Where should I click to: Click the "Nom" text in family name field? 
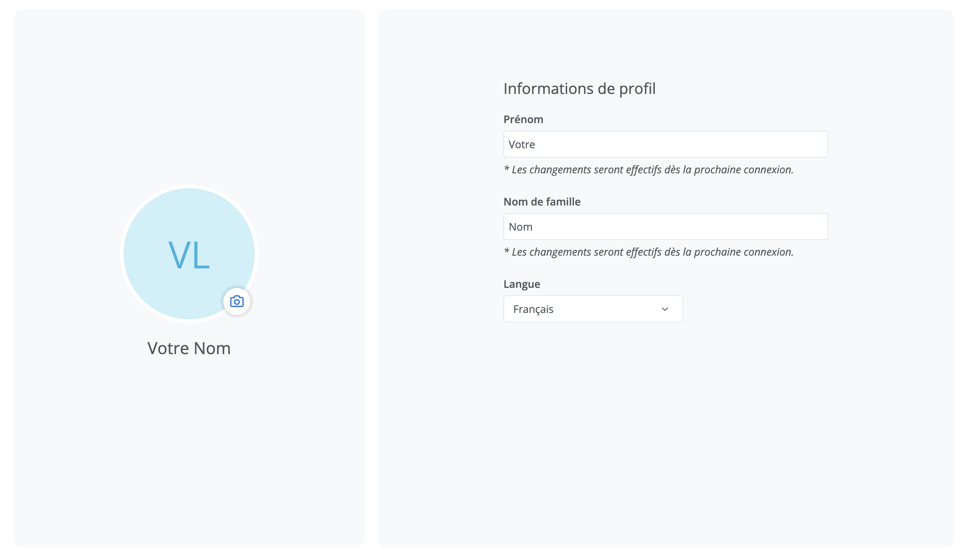[520, 227]
